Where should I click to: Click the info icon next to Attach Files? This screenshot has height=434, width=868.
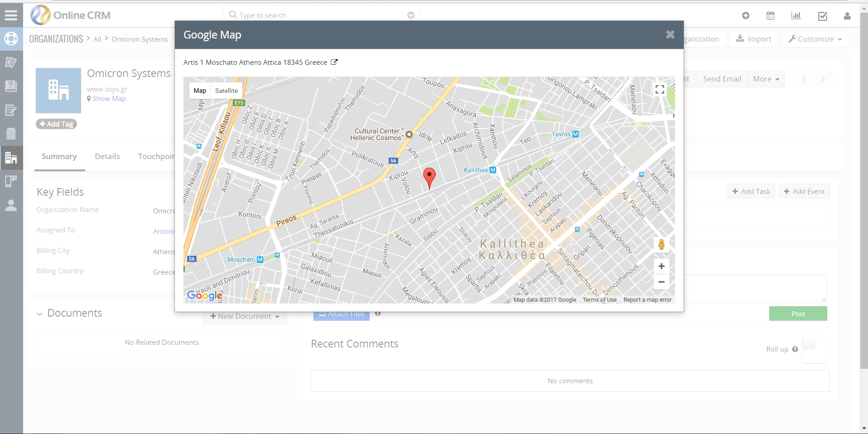pos(378,313)
